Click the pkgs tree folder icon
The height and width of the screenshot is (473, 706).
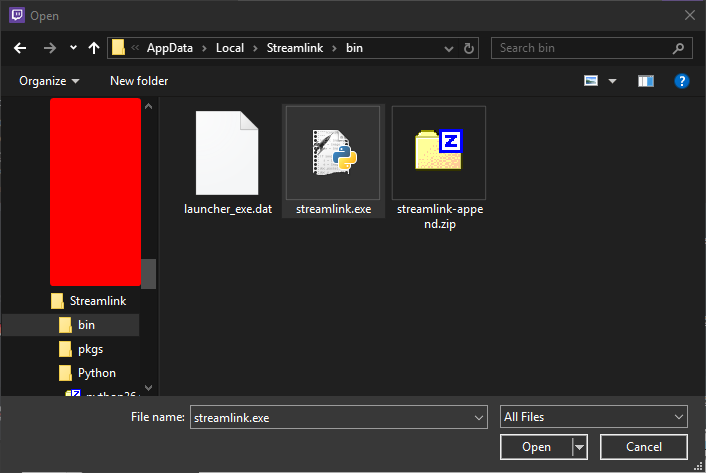pyautogui.click(x=65, y=349)
